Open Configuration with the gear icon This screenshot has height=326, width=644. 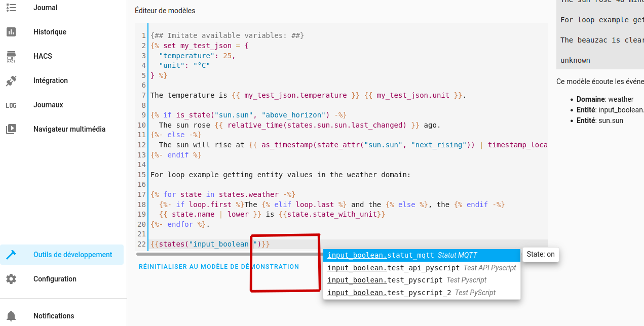tap(11, 279)
